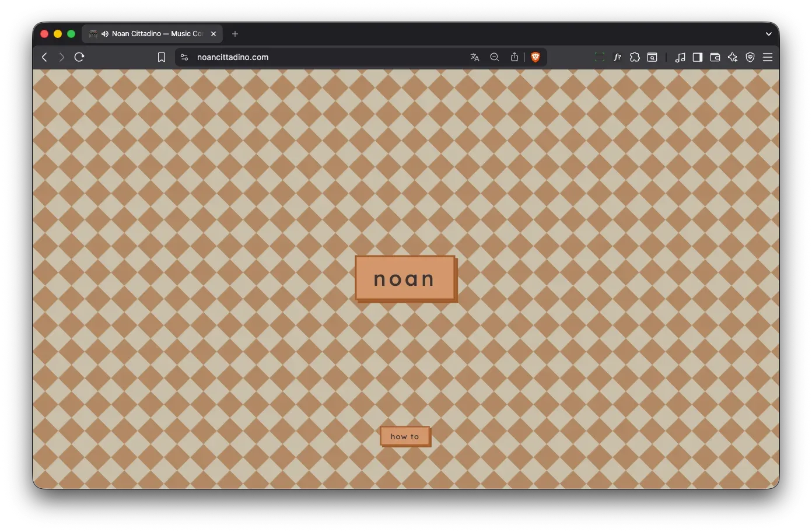
Task: Mute the tab via the speaker icon
Action: pyautogui.click(x=104, y=34)
